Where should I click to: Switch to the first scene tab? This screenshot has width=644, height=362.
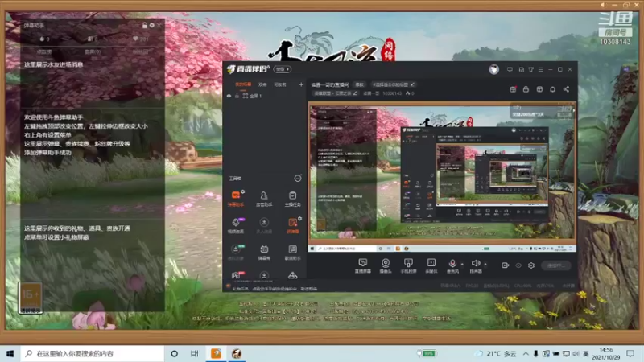pyautogui.click(x=243, y=84)
